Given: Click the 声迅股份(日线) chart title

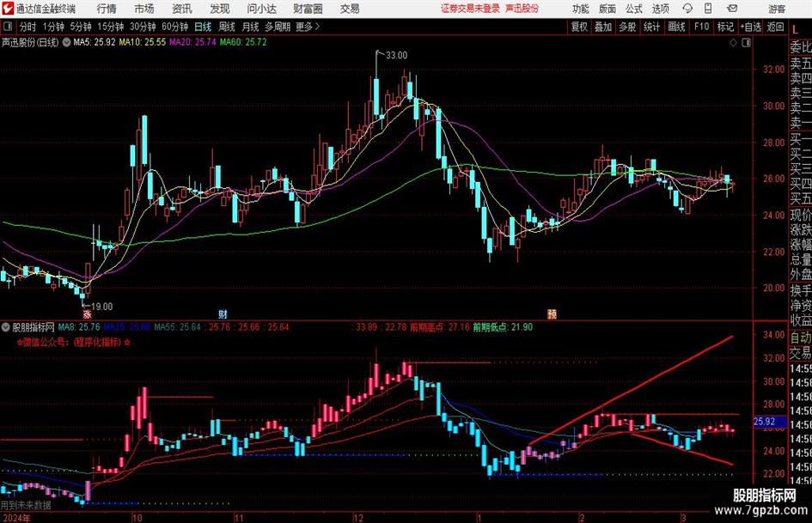Looking at the screenshot, I should coord(30,42).
